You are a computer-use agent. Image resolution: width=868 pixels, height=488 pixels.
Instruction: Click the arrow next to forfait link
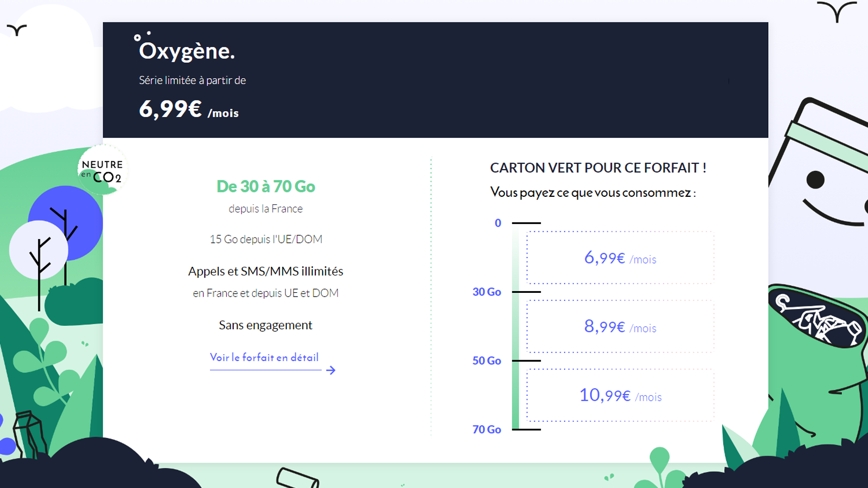(331, 370)
